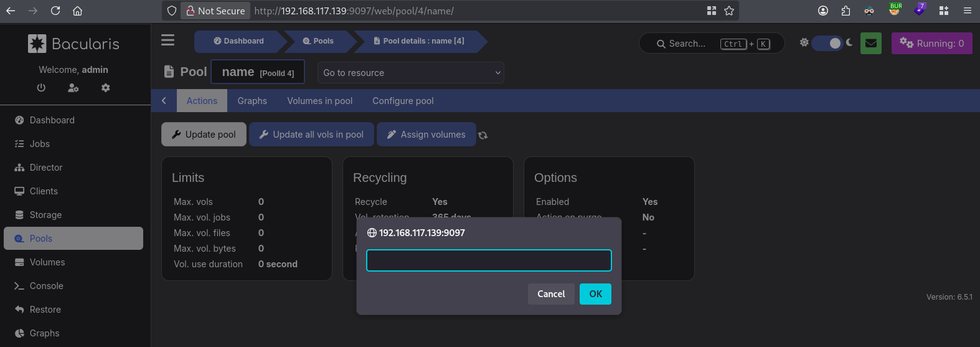The image size is (980, 347).
Task: Click the Pools breadcrumb
Action: [318, 41]
